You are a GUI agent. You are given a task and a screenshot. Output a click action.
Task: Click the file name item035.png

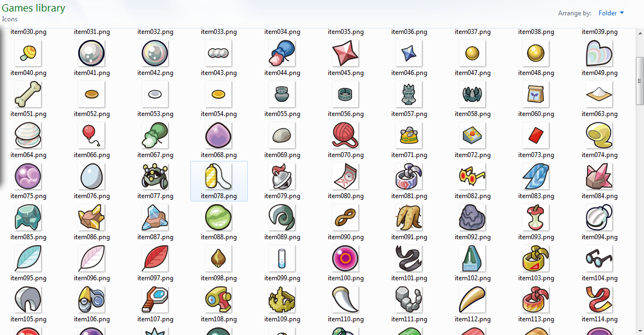346,32
